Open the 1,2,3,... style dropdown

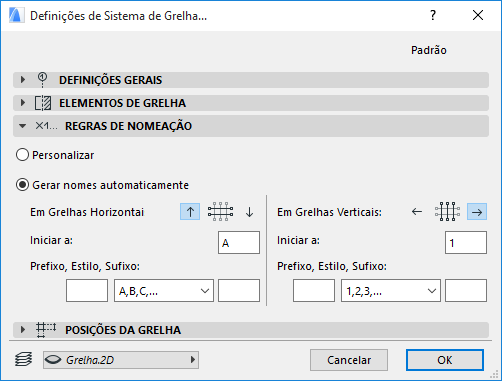[x=391, y=291]
